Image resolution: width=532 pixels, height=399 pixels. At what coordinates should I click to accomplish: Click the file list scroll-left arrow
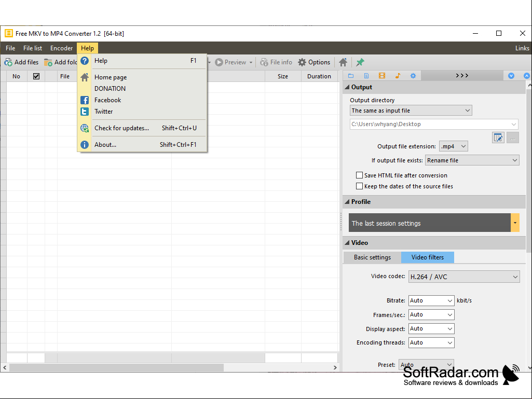pyautogui.click(x=5, y=367)
